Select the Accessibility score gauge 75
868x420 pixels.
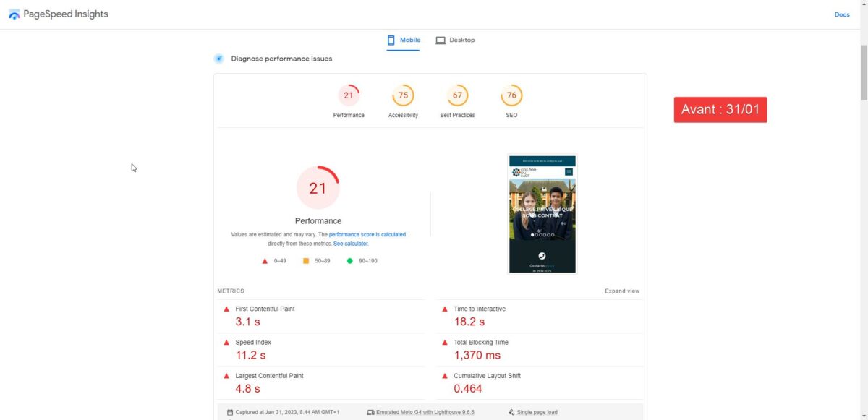coord(403,95)
